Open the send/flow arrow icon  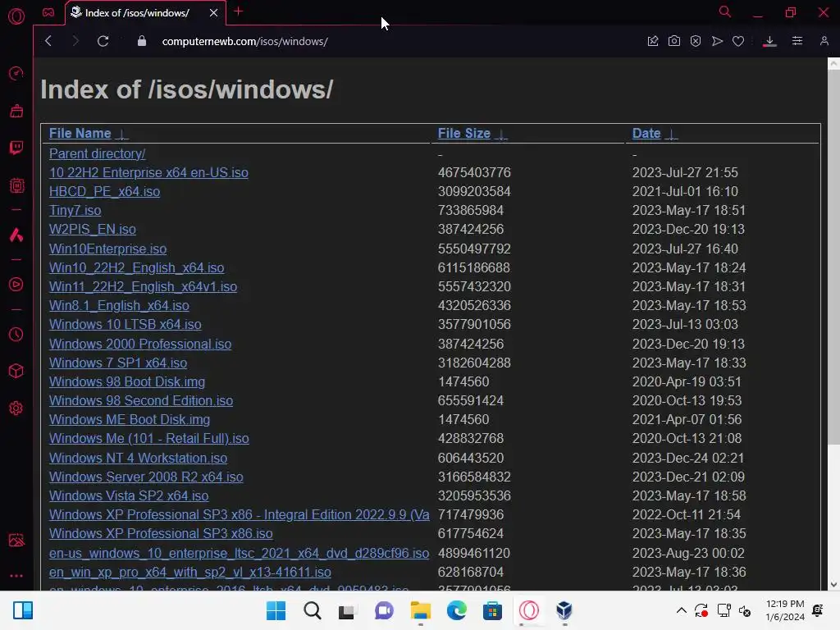pyautogui.click(x=717, y=41)
